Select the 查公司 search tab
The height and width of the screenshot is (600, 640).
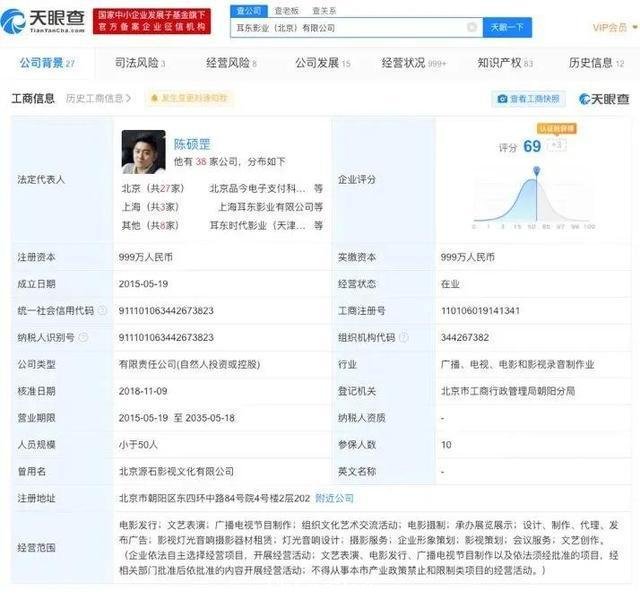click(249, 11)
